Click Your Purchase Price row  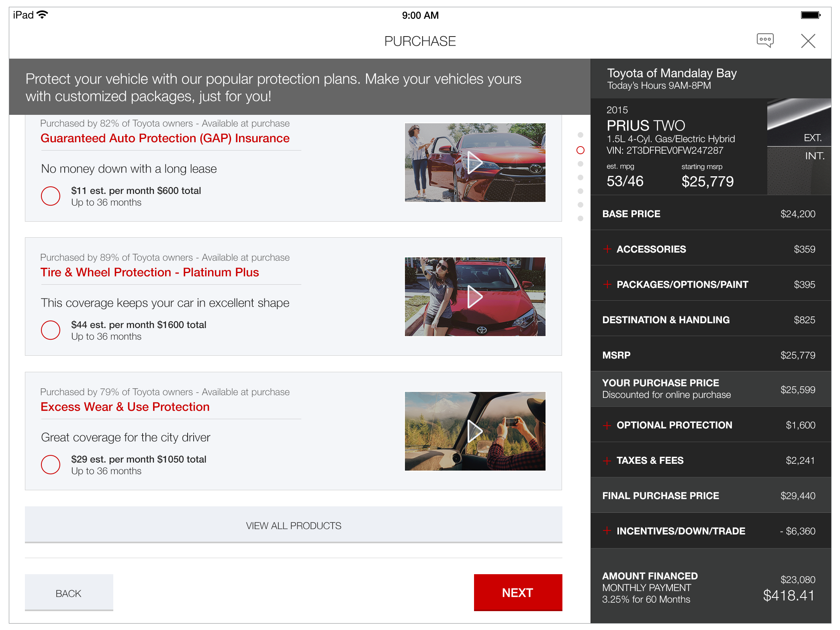(x=711, y=389)
